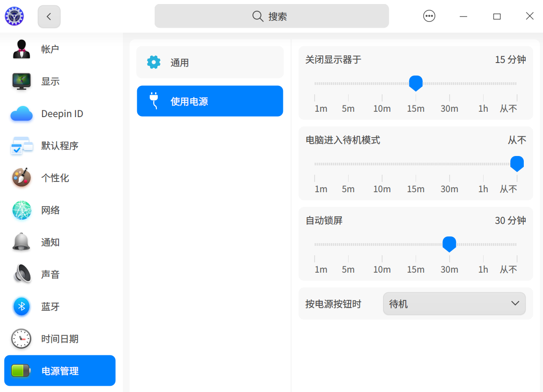The width and height of the screenshot is (543, 392).
Task: Select the 使用电源 tab
Action: [210, 101]
